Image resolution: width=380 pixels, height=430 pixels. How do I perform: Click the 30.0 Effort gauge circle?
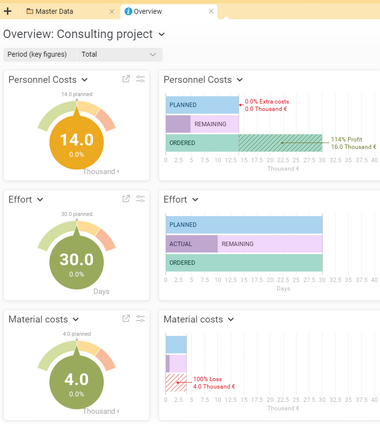pos(77,262)
